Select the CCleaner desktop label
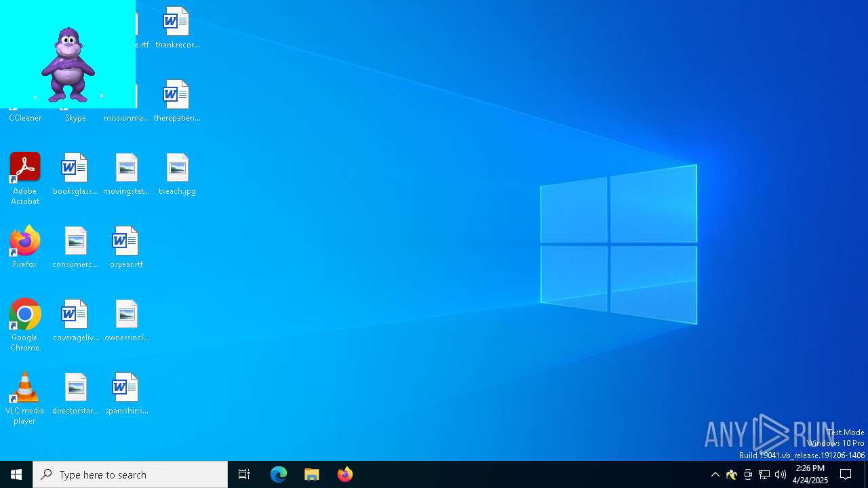 click(25, 118)
